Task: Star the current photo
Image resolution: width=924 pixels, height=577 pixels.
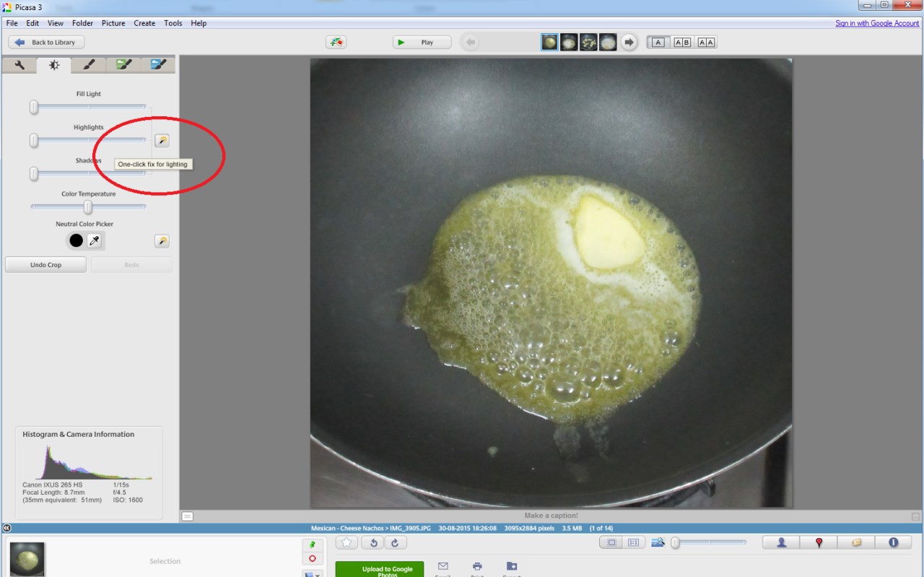Action: [x=346, y=543]
